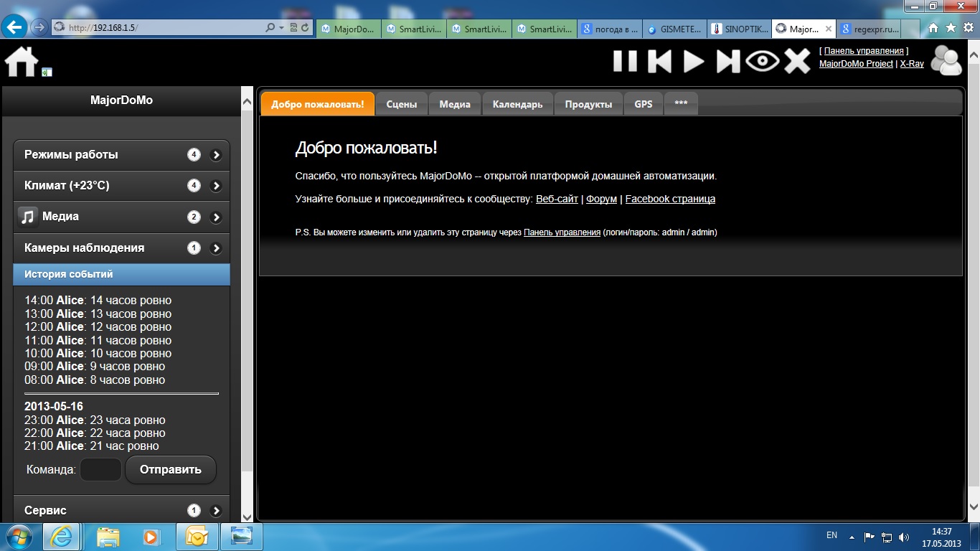Switch to the Медиа tab
This screenshot has width=980, height=551.
pos(455,103)
